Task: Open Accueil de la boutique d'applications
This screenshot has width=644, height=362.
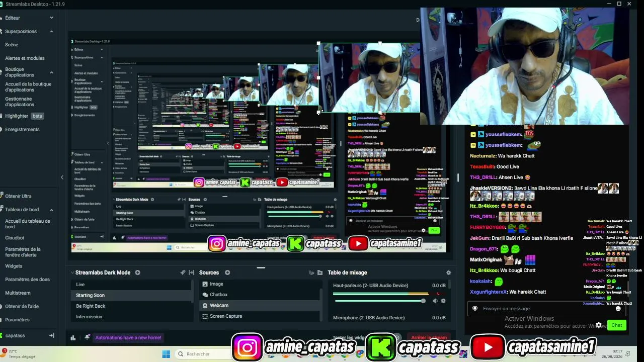Action: (28, 87)
